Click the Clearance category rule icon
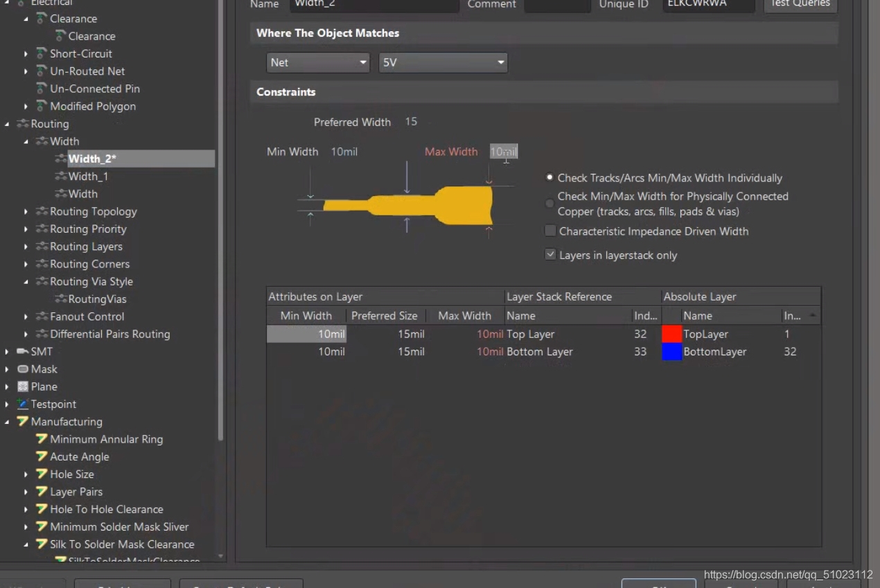 coord(42,19)
